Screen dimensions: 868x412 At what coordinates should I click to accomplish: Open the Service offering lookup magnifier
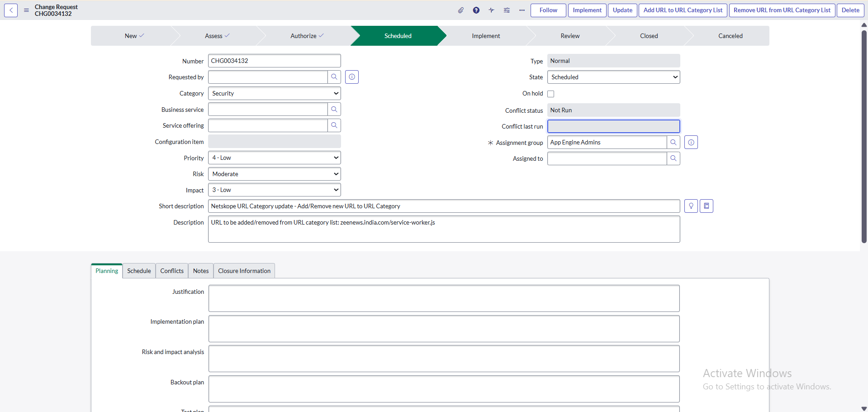point(334,125)
